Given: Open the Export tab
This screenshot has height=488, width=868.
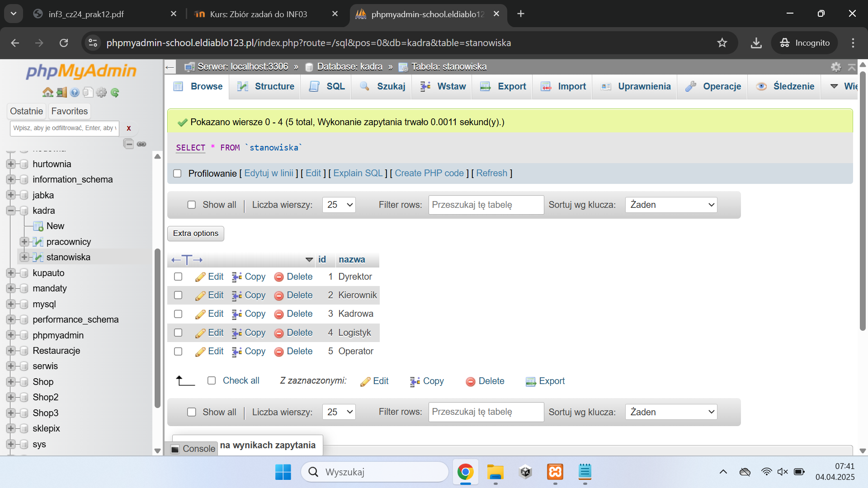Looking at the screenshot, I should point(503,86).
